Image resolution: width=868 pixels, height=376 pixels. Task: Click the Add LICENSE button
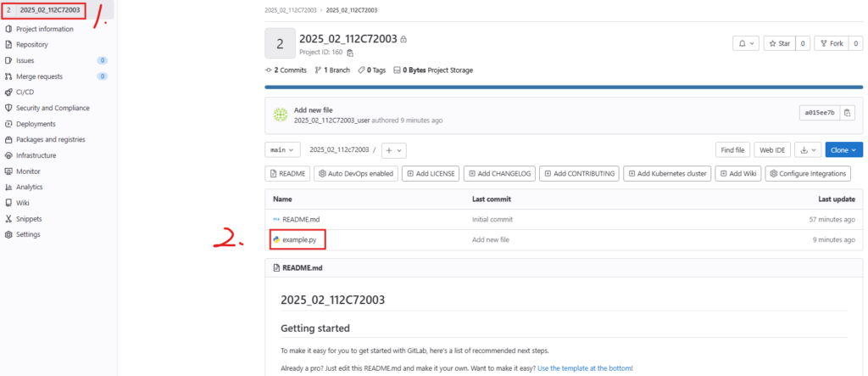(430, 173)
